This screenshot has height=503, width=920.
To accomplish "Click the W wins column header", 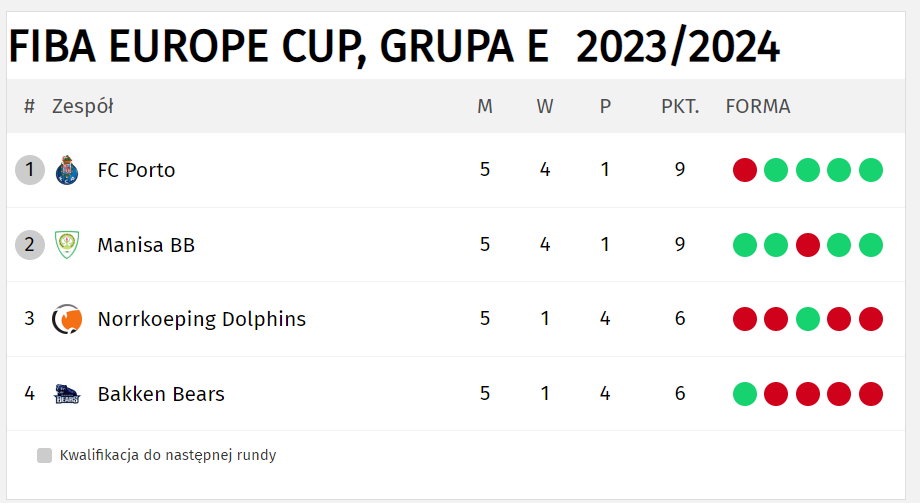I will pos(544,106).
